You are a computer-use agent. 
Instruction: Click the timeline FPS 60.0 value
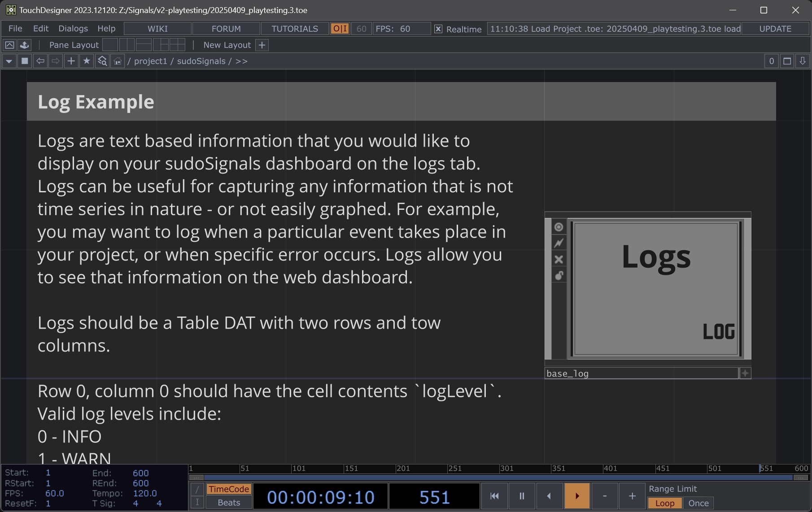[55, 493]
